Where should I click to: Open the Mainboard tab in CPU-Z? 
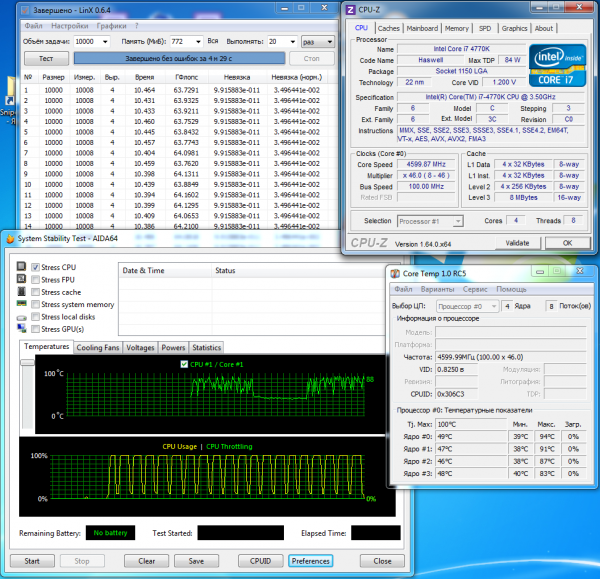pyautogui.click(x=422, y=28)
